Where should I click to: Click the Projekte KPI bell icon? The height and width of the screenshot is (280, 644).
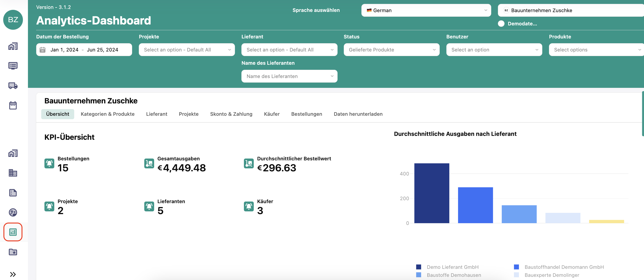49,206
